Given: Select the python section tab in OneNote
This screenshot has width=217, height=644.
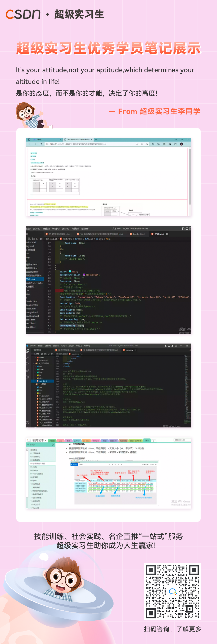Looking at the screenshot, I should (x=77, y=441).
